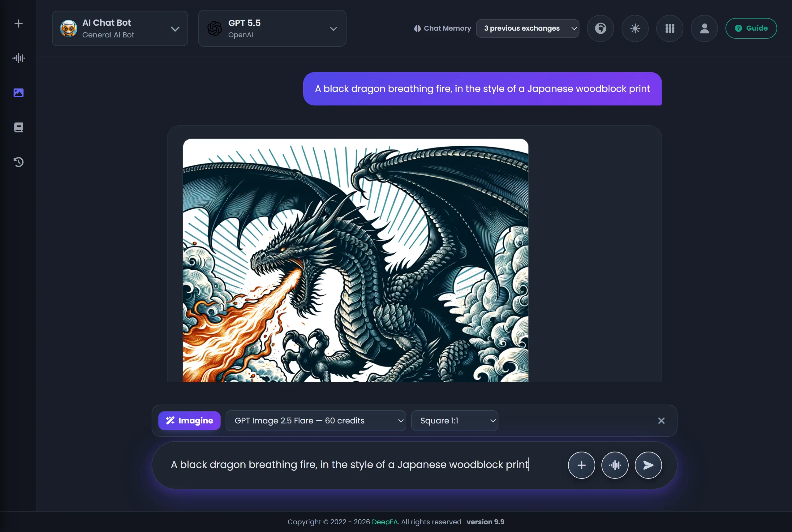This screenshot has width=792, height=532.
Task: Toggle light theme sun button
Action: click(635, 28)
